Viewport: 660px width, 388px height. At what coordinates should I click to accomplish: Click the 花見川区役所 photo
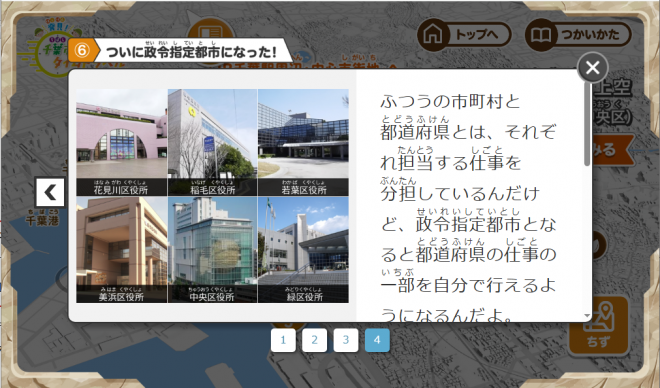point(121,142)
